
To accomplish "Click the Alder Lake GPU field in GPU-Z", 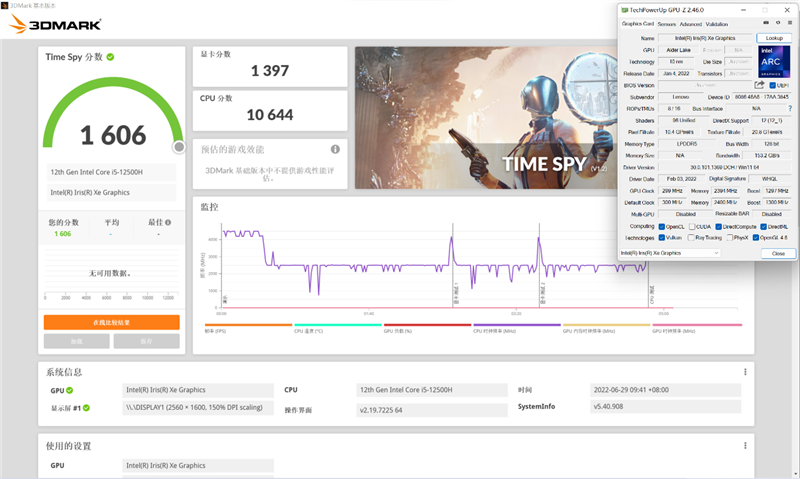I will (679, 50).
